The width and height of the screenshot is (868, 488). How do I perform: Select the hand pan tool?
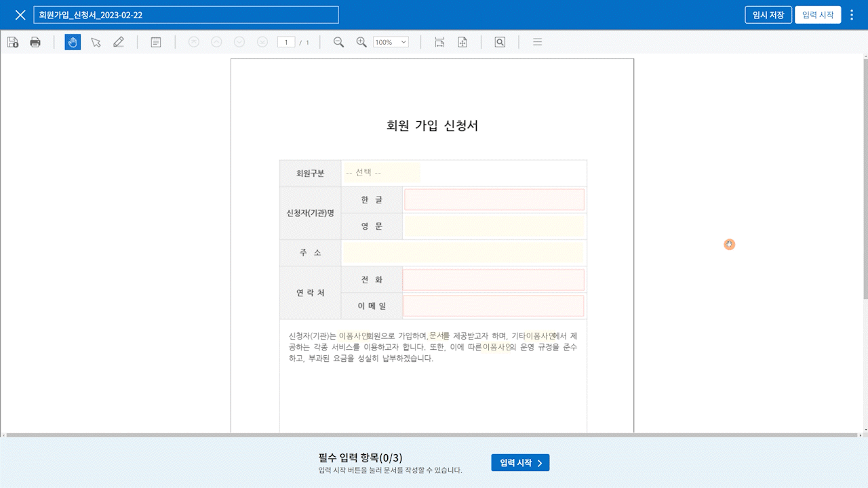[x=73, y=42]
